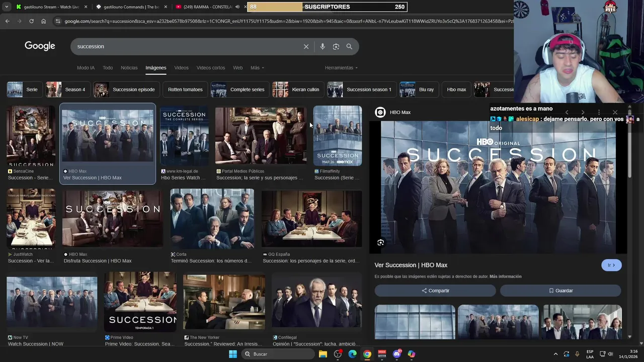The width and height of the screenshot is (644, 362).
Task: Open Copilot app from taskbar
Action: point(412,354)
